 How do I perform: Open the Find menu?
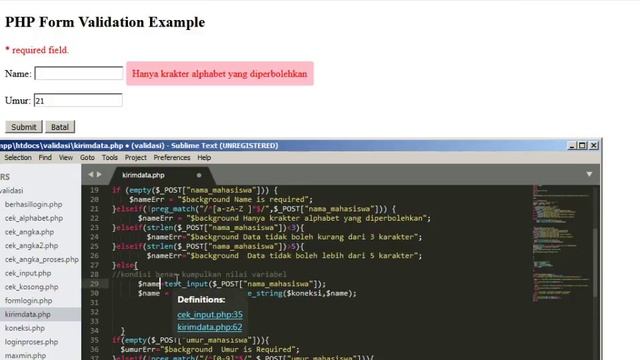[x=45, y=158]
